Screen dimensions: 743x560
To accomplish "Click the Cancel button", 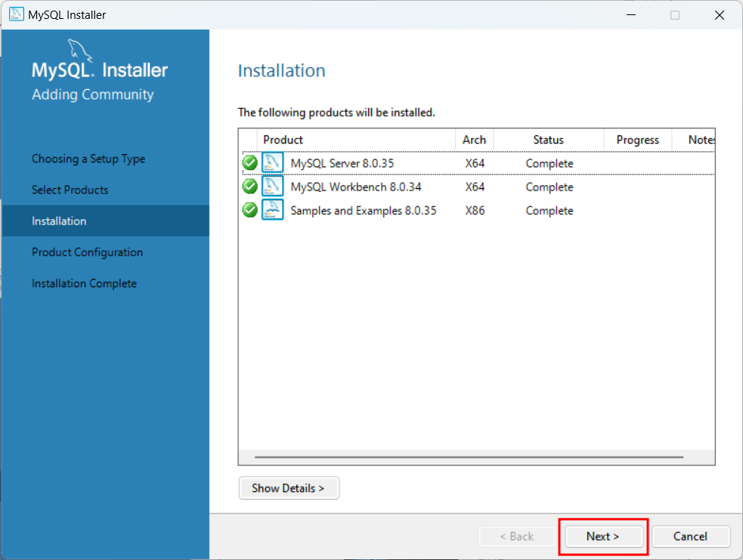I will (x=690, y=537).
